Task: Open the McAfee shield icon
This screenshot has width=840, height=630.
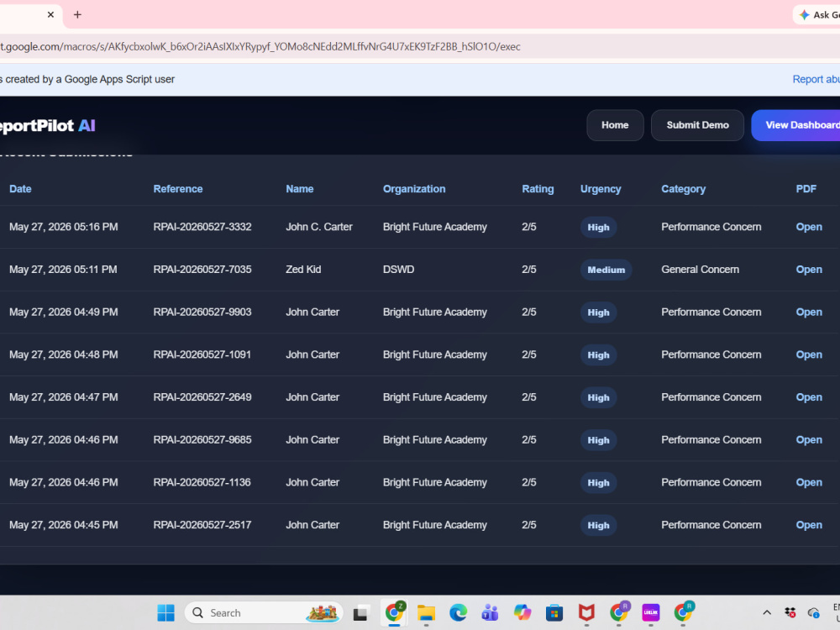Action: click(x=586, y=612)
